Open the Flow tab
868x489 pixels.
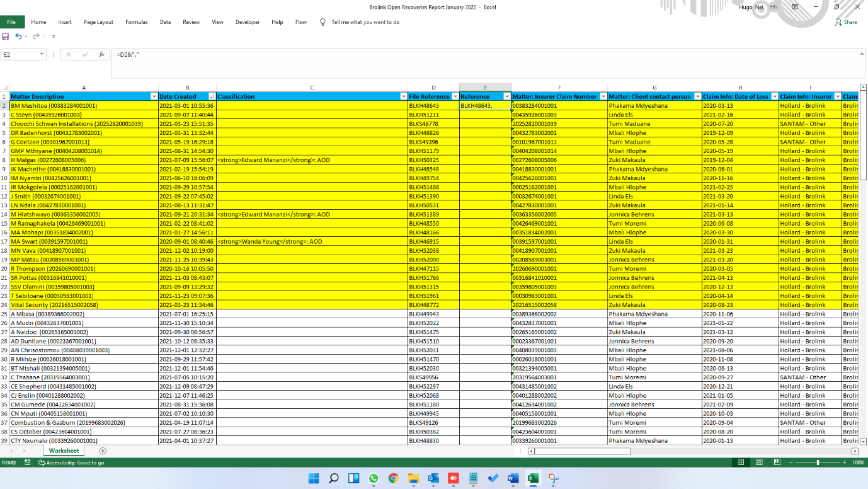coord(301,22)
